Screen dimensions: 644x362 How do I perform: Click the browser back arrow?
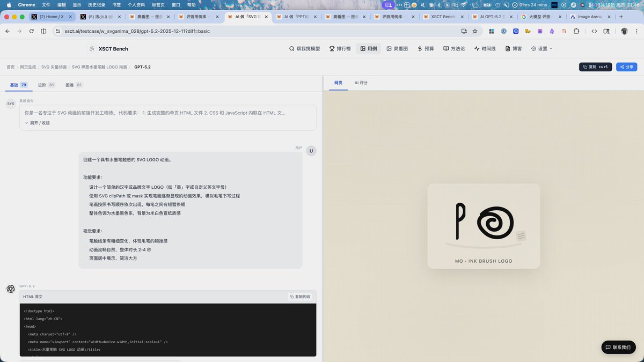click(x=8, y=31)
